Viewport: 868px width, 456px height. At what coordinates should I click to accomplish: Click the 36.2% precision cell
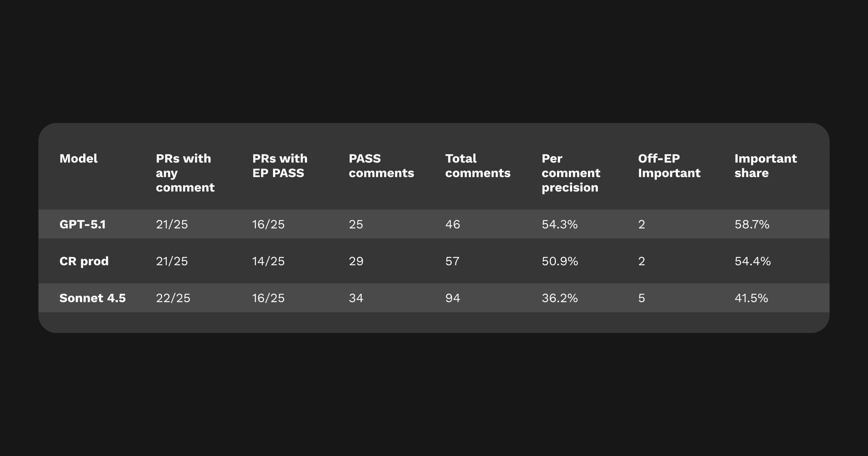point(559,298)
